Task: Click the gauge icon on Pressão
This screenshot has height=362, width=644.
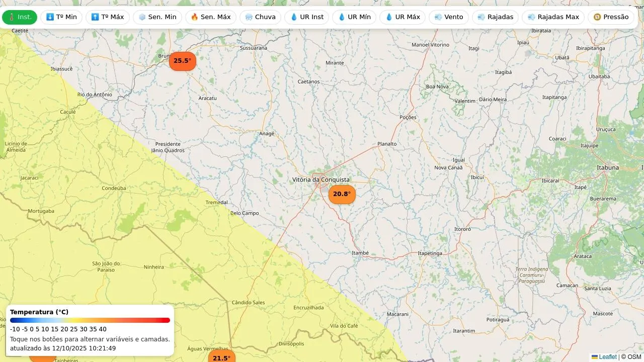Action: [x=597, y=17]
